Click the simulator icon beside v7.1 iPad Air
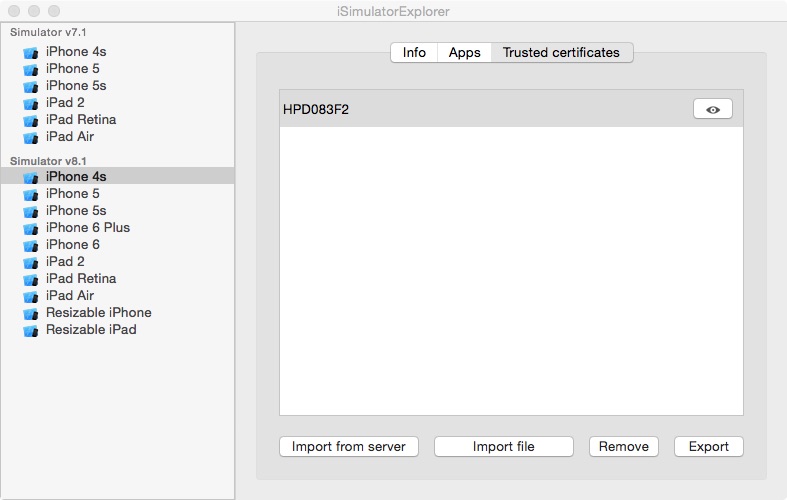787x500 pixels. [x=31, y=138]
